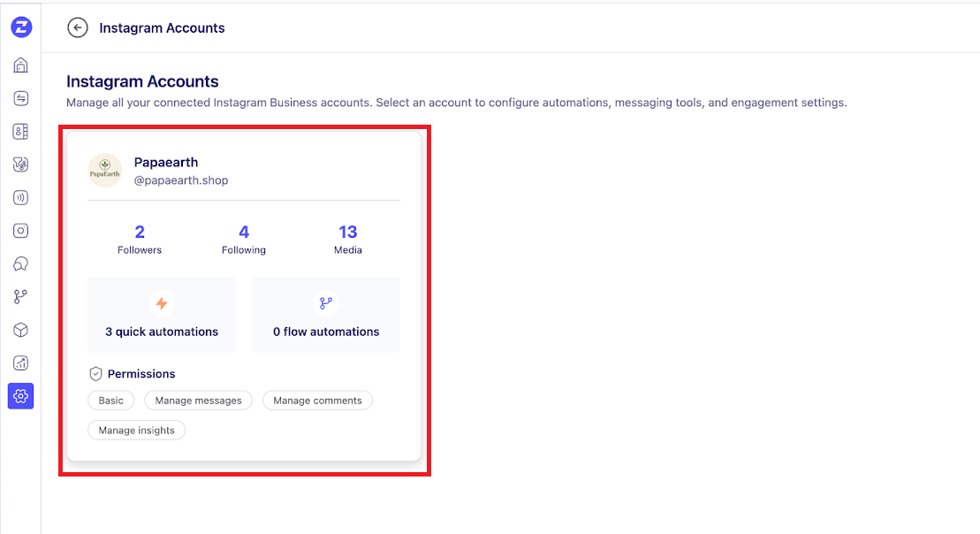Image resolution: width=980 pixels, height=534 pixels.
Task: Click the Manage messages permission chip
Action: click(x=199, y=400)
